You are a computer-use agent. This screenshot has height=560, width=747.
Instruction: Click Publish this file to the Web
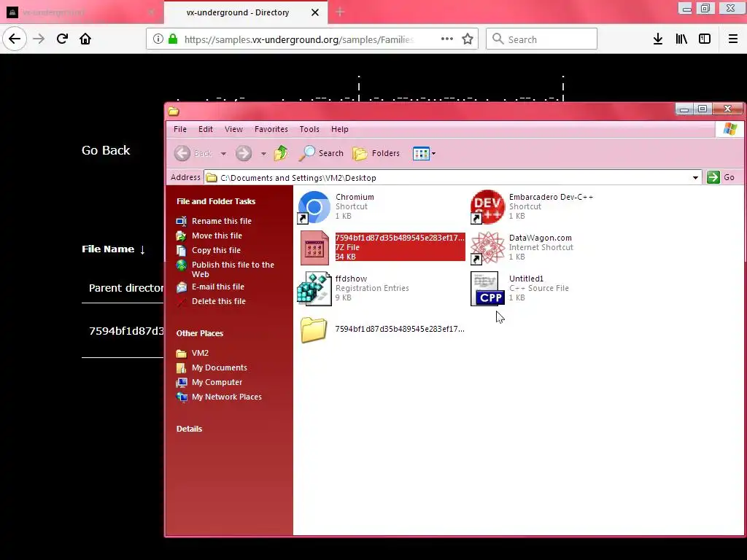233,270
